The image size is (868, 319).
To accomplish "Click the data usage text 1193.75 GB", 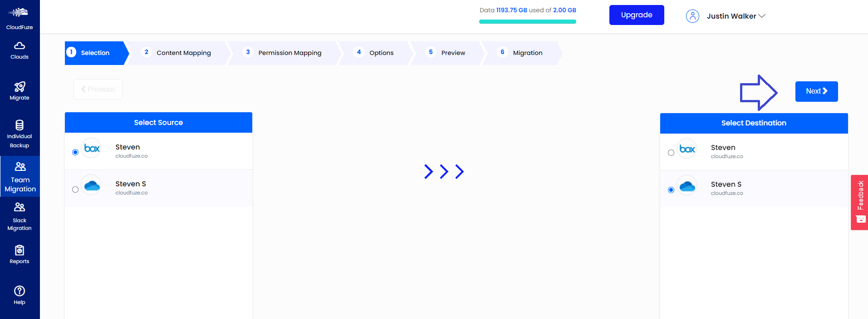I will [511, 10].
